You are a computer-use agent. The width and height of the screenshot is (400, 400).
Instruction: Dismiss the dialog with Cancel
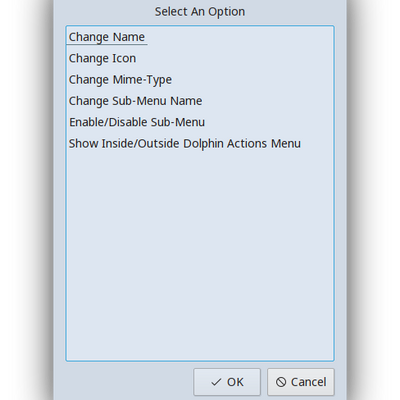pos(301,382)
